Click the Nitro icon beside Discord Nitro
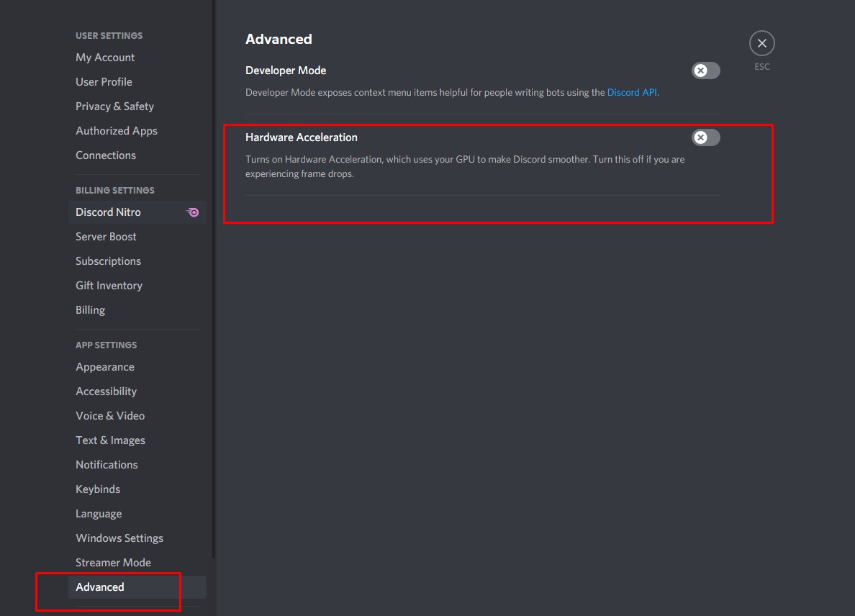Image resolution: width=855 pixels, height=616 pixels. click(192, 212)
